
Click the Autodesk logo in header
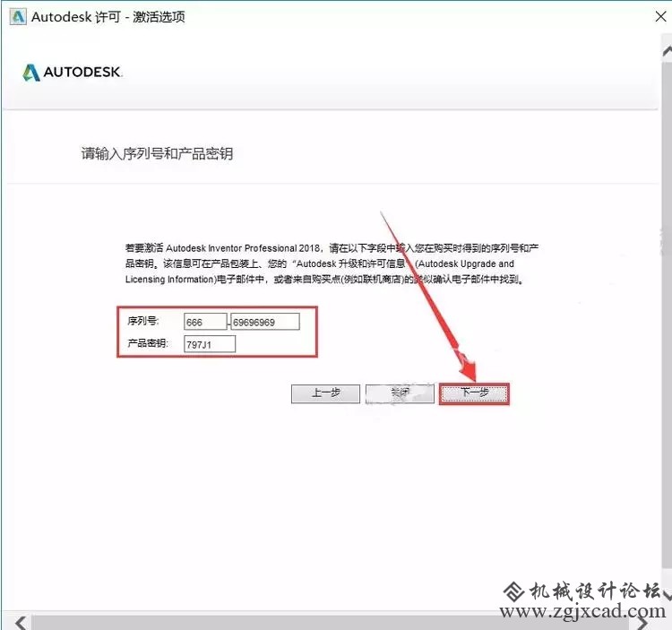(x=72, y=72)
